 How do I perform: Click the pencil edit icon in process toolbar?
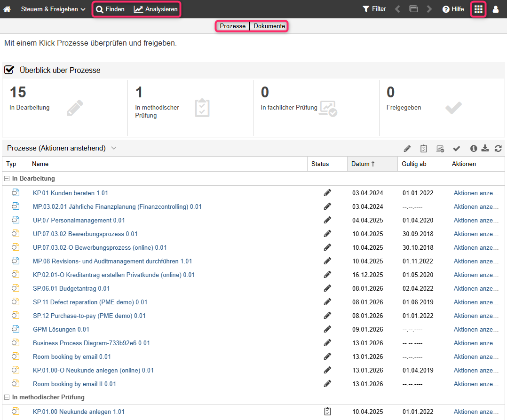coord(407,149)
